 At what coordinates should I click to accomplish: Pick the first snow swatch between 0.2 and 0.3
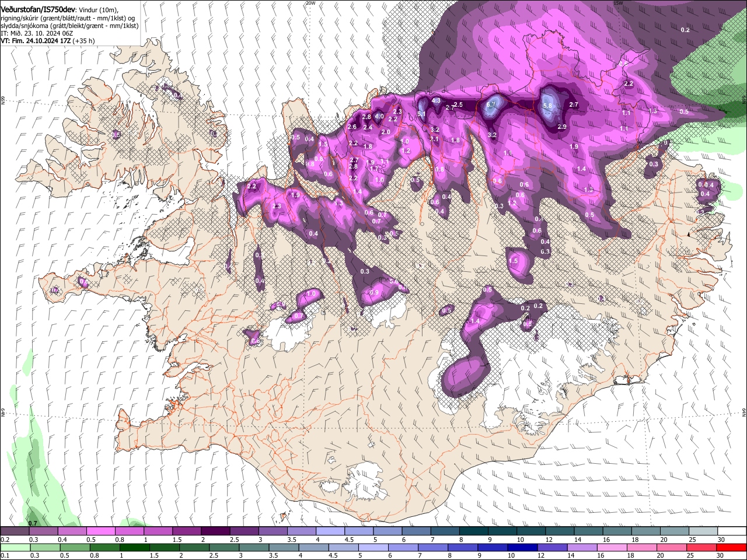click(15, 531)
